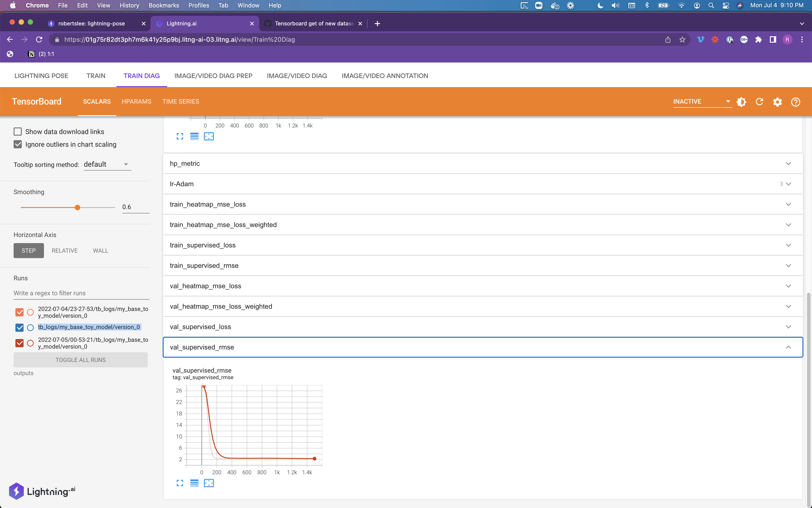
Task: Toggle y-axis log scale on upper chart
Action: pos(194,136)
